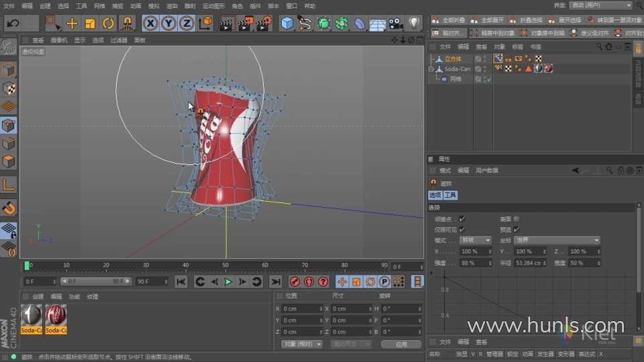Add a Cube primitive object
The height and width of the screenshot is (362, 644).
(x=287, y=23)
